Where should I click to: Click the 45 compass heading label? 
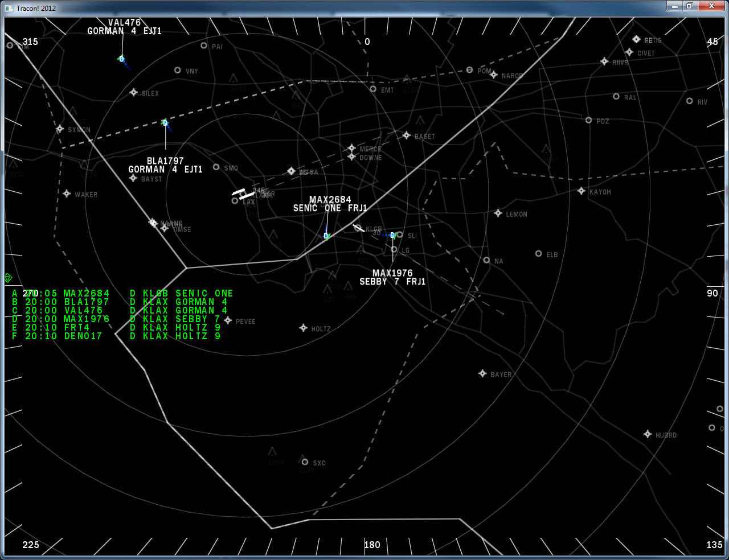(x=712, y=42)
